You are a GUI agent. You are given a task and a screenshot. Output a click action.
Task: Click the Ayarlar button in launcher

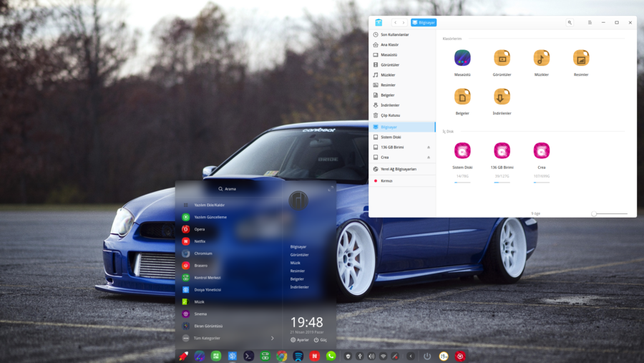(300, 340)
